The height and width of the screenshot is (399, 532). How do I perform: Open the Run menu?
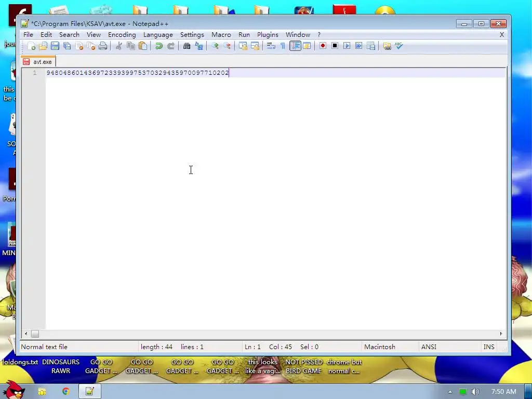click(x=244, y=35)
